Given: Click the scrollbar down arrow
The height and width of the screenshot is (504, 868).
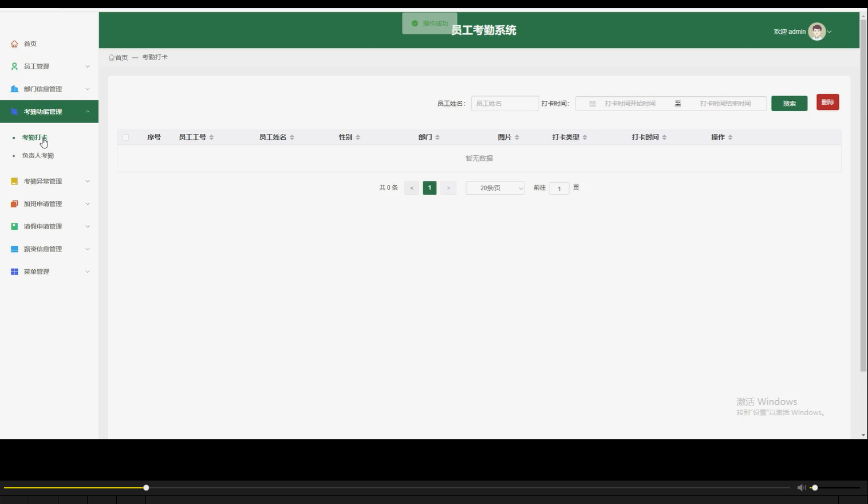Looking at the screenshot, I should 863,435.
